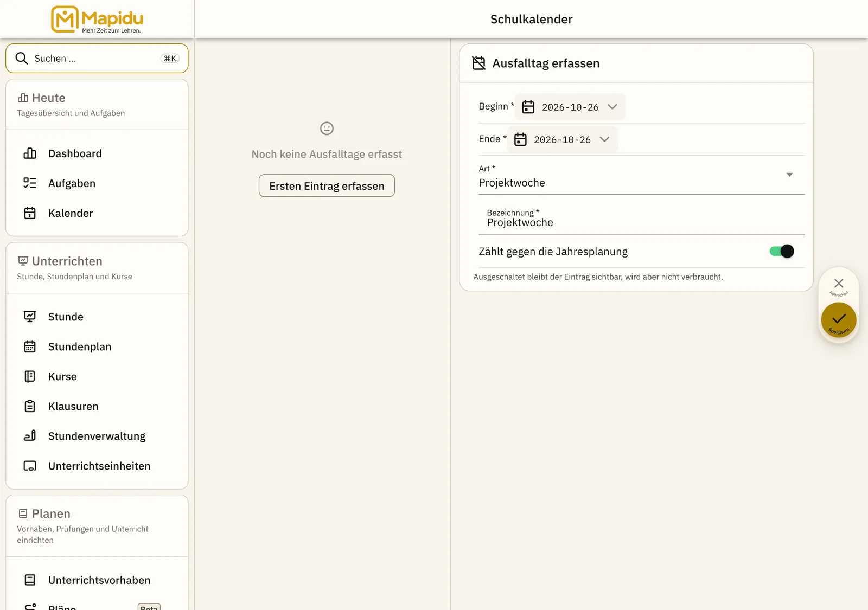Click the Stunde presentation icon

(30, 317)
